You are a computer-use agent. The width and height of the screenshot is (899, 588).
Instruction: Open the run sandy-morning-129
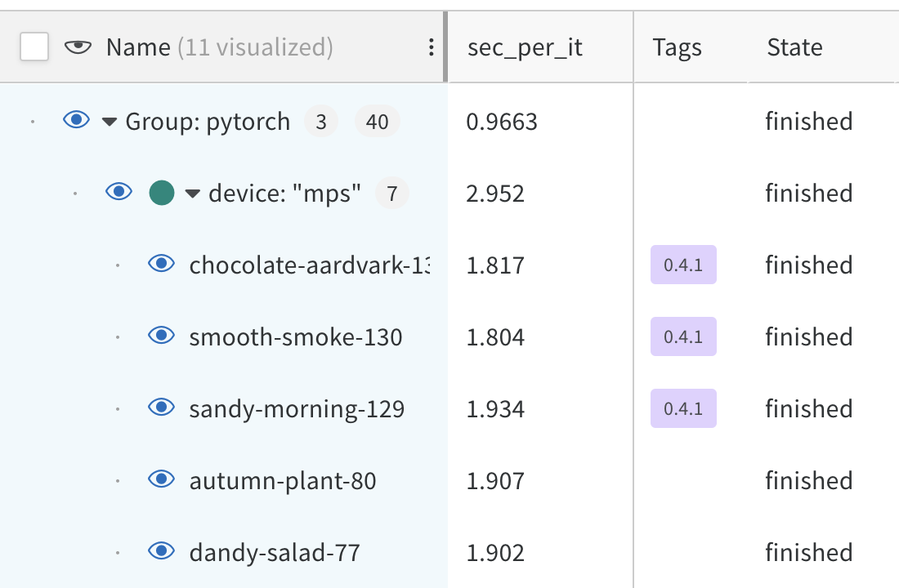(297, 408)
